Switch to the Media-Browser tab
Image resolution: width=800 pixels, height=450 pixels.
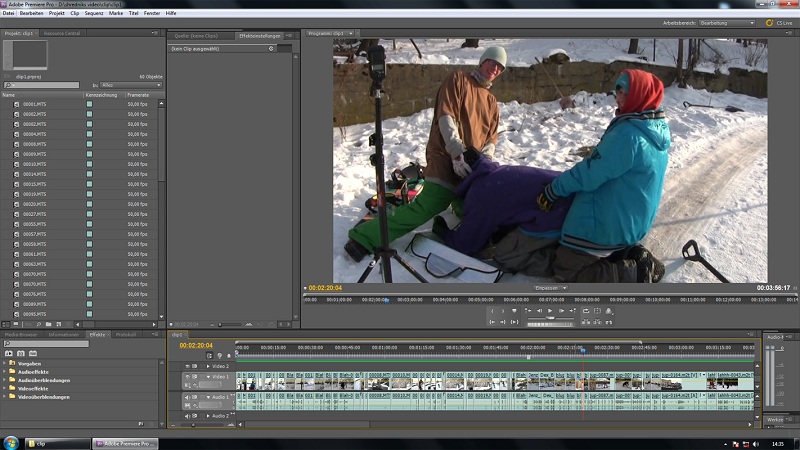[x=22, y=334]
